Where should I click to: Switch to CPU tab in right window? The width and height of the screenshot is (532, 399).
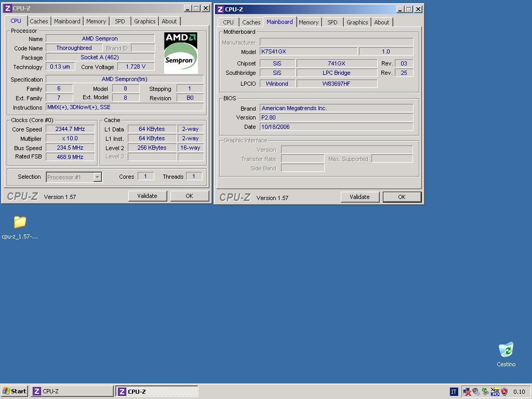tap(229, 22)
